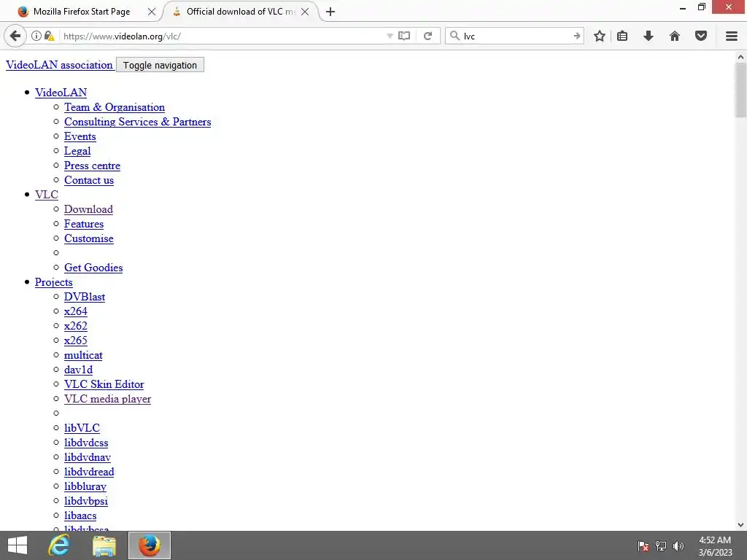Open the Legal page link
Viewport: 747px width, 560px height.
(77, 151)
